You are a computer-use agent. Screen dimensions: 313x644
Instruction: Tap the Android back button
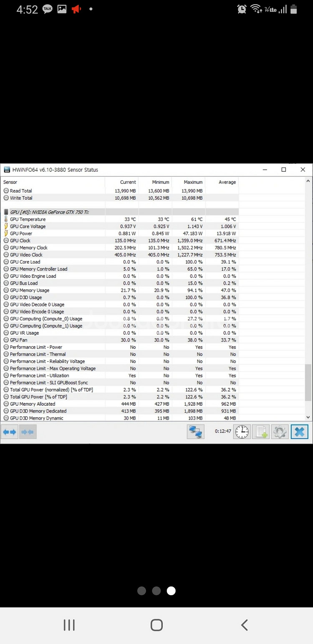(x=245, y=625)
